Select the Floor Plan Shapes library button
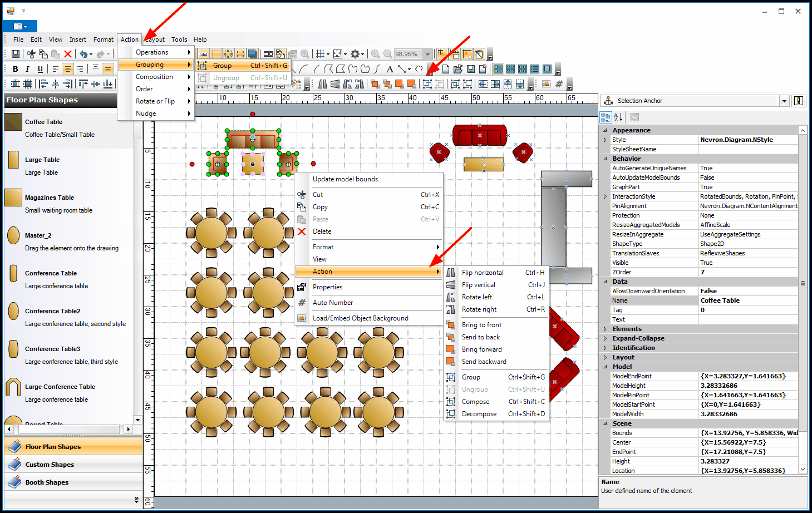This screenshot has width=812, height=513. click(x=73, y=447)
